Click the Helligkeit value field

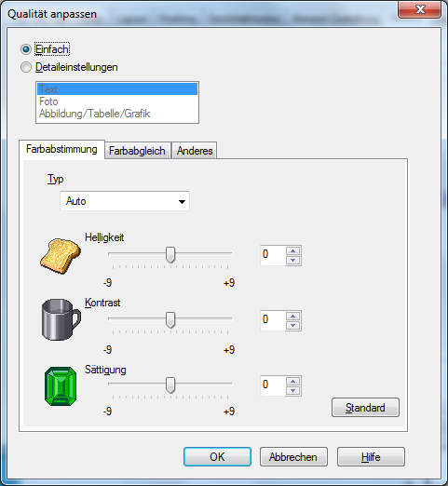tap(273, 255)
